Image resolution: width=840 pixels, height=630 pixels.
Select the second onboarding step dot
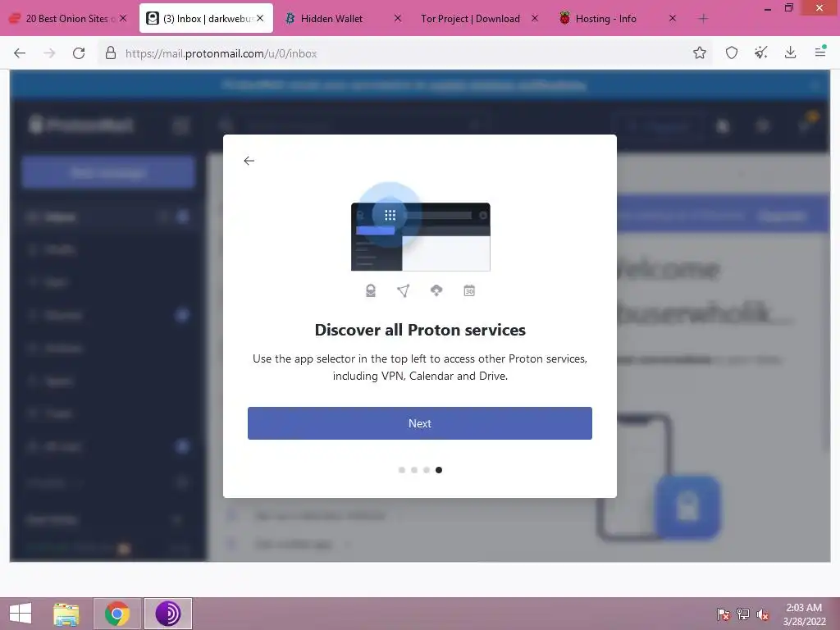pyautogui.click(x=414, y=470)
